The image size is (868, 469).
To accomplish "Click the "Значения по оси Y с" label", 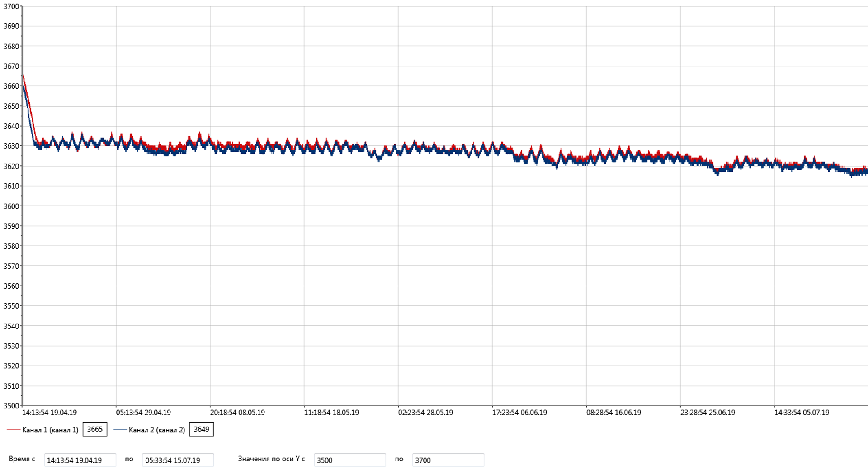I will tap(271, 459).
